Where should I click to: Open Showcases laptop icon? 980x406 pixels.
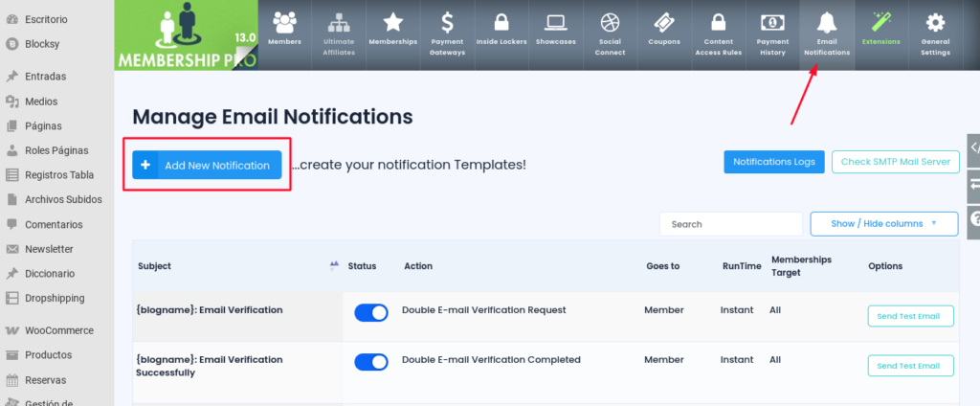point(556,23)
